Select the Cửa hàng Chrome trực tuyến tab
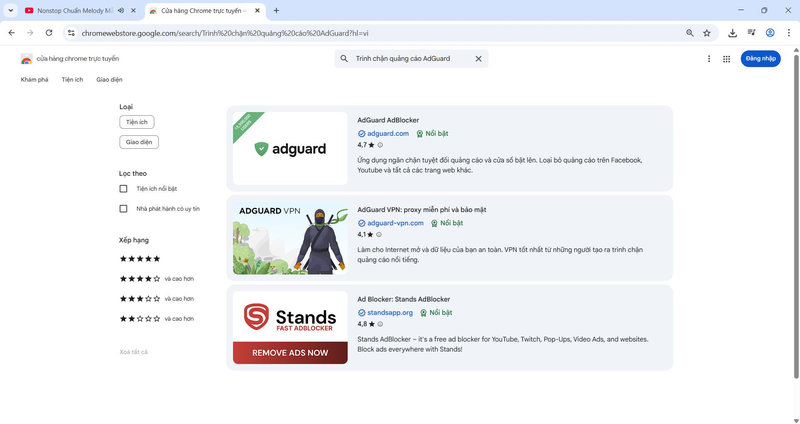 (x=204, y=10)
